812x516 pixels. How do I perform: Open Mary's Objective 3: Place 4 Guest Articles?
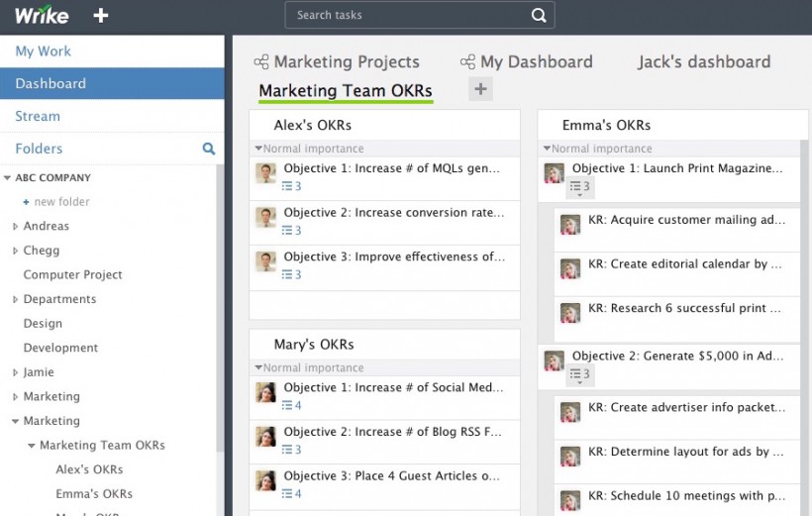(392, 475)
